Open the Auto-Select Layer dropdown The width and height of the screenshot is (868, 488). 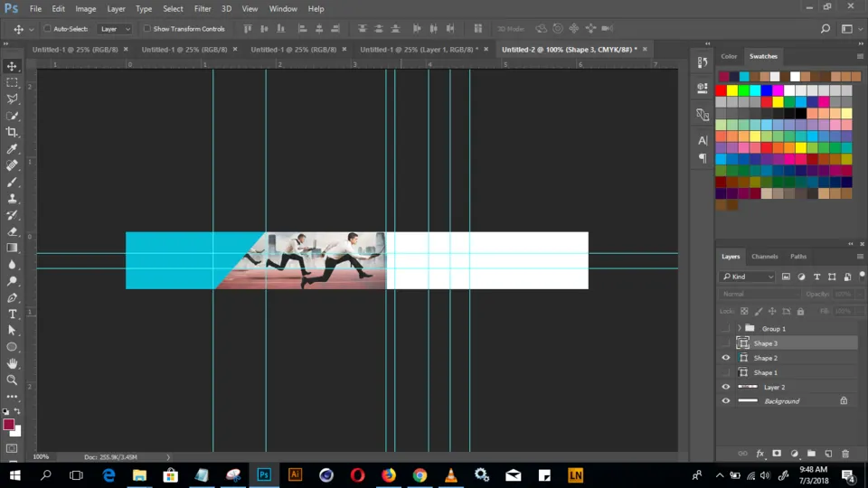click(115, 29)
